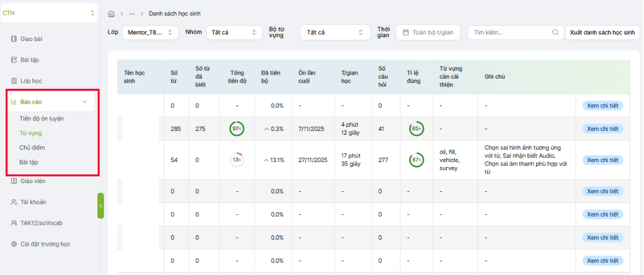Click the home icon in breadcrumb
Viewport: 644px width, 275px height.
tap(111, 14)
